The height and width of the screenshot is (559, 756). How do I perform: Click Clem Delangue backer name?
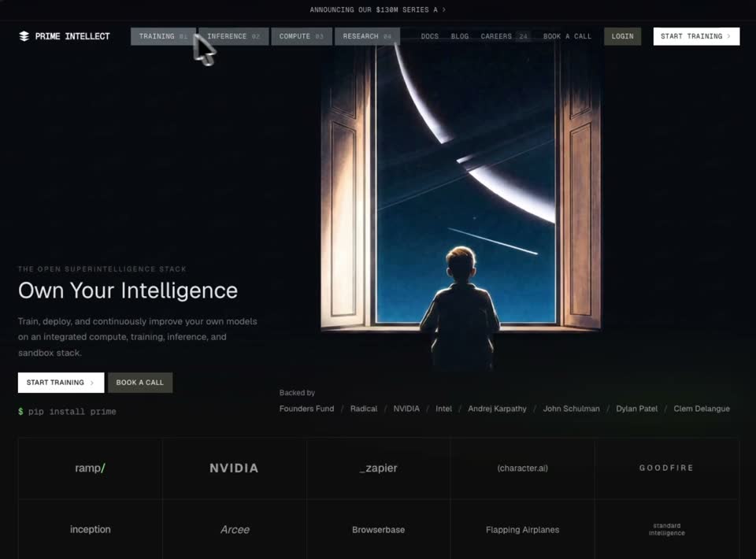[702, 409]
